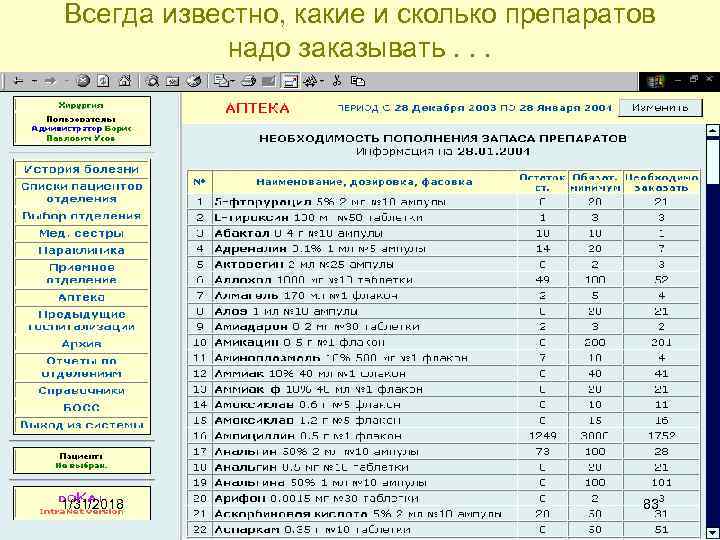Click the Windows logo at toolbar right
720x540 pixels.
click(655, 82)
